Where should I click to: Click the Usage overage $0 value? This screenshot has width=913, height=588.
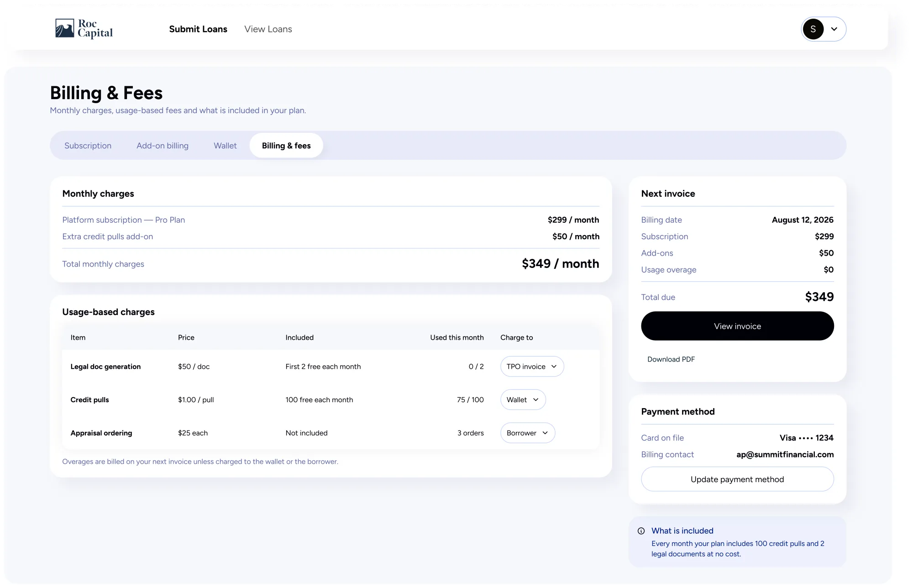[x=829, y=270]
